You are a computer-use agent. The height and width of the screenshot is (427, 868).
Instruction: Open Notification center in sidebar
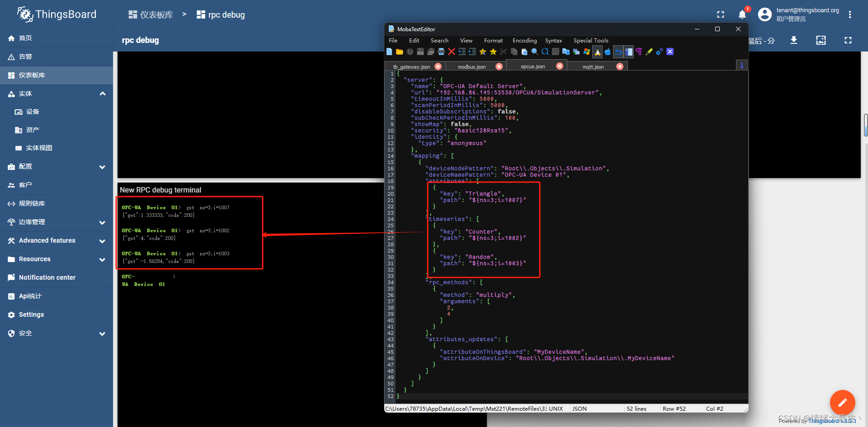click(x=57, y=278)
